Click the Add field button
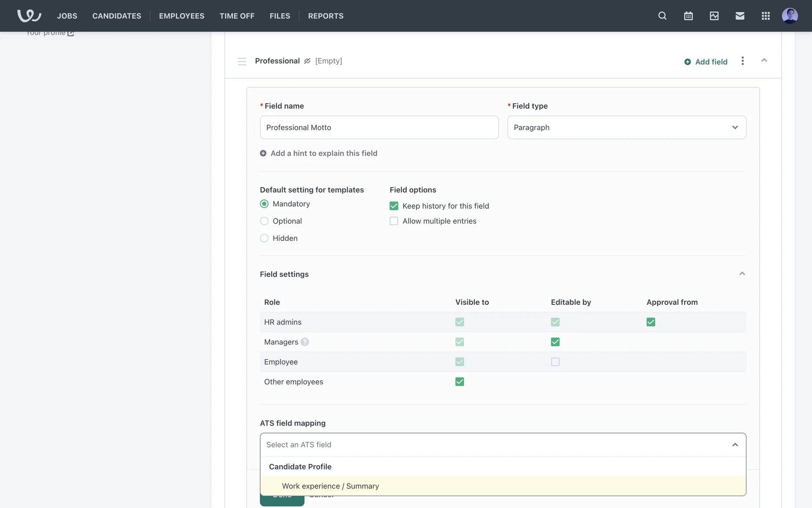The image size is (812, 508). [706, 61]
